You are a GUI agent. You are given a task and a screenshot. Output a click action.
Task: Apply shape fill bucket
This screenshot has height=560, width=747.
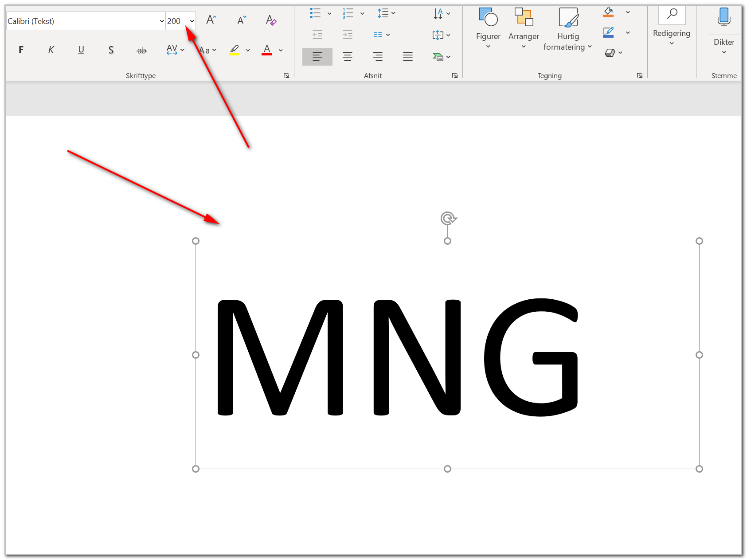(x=608, y=12)
